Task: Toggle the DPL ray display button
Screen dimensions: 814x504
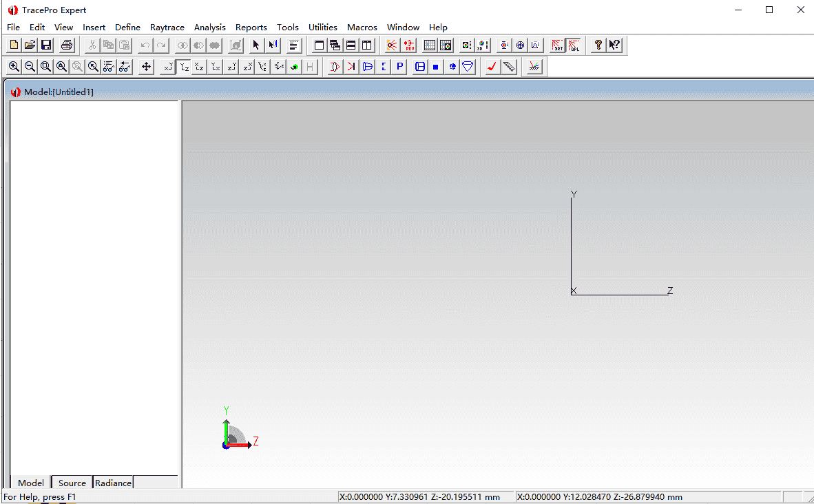Action: (x=574, y=45)
